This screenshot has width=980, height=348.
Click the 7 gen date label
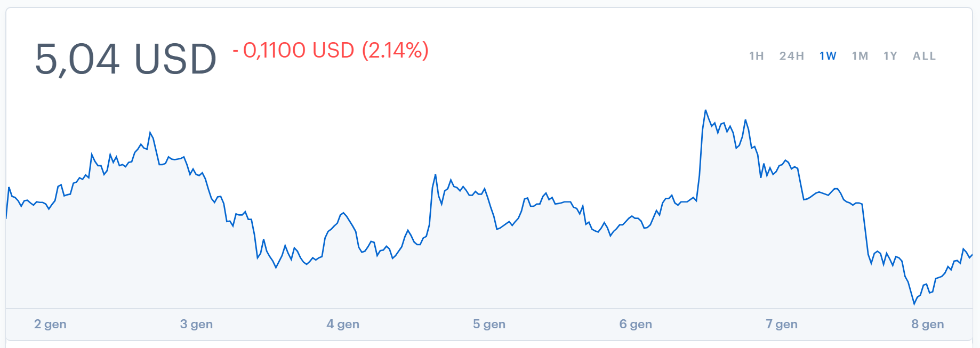click(782, 324)
